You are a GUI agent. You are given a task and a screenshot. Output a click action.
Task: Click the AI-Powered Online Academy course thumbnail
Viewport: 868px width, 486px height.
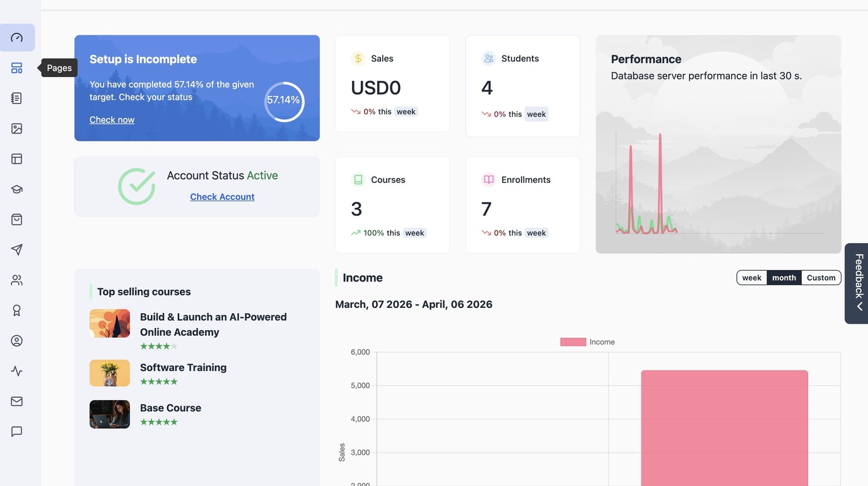coord(110,323)
